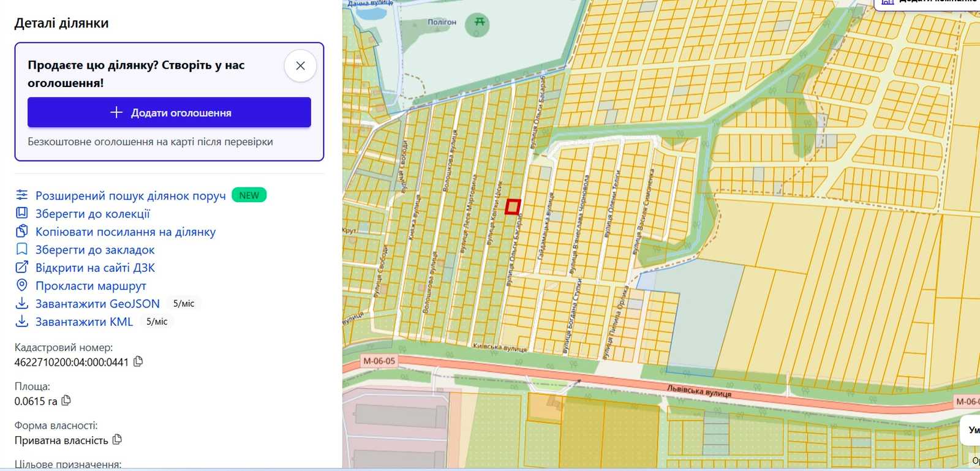Select cadastral number text 4622710200:04:000:0441
Viewport: 980px width, 471px height.
click(x=72, y=362)
